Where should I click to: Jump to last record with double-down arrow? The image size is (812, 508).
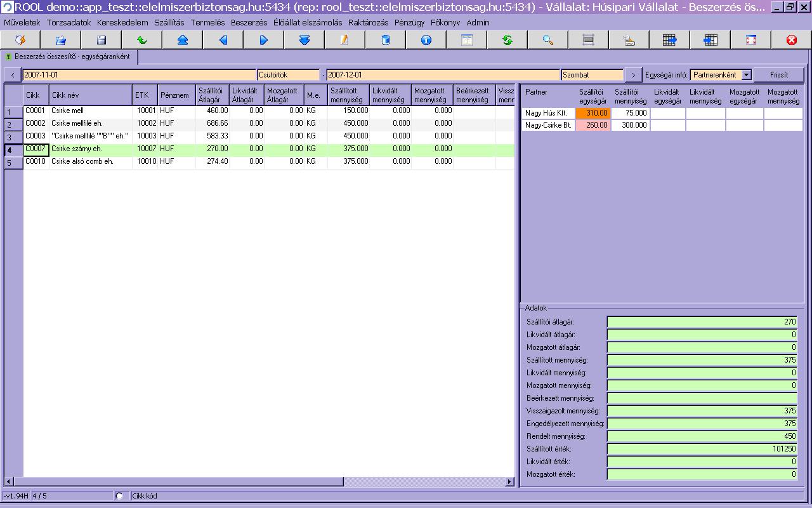(304, 40)
